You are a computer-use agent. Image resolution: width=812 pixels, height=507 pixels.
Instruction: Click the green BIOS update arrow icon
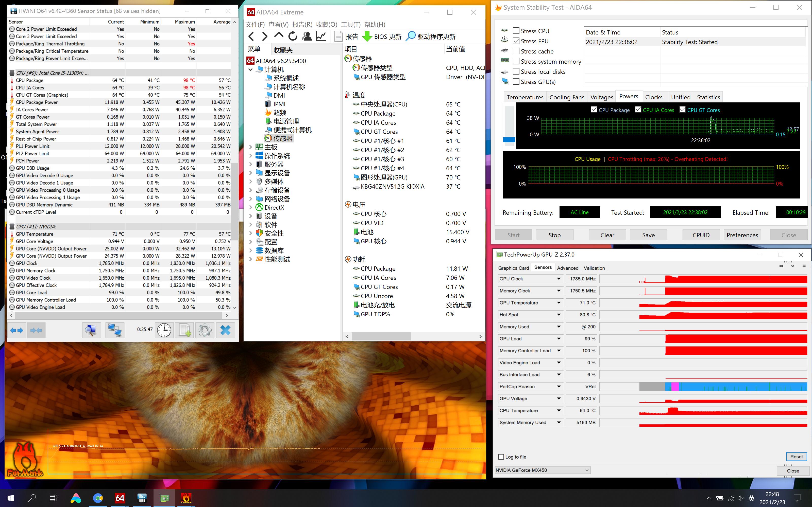tap(367, 36)
